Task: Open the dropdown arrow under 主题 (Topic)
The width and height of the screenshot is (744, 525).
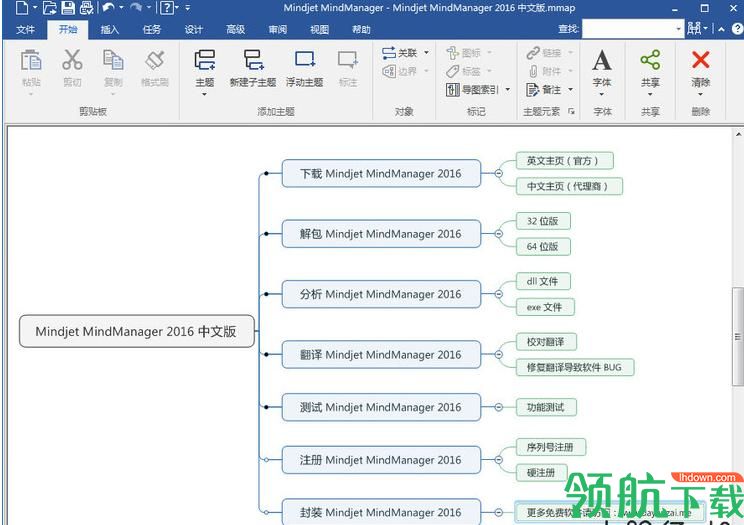Action: (x=205, y=94)
